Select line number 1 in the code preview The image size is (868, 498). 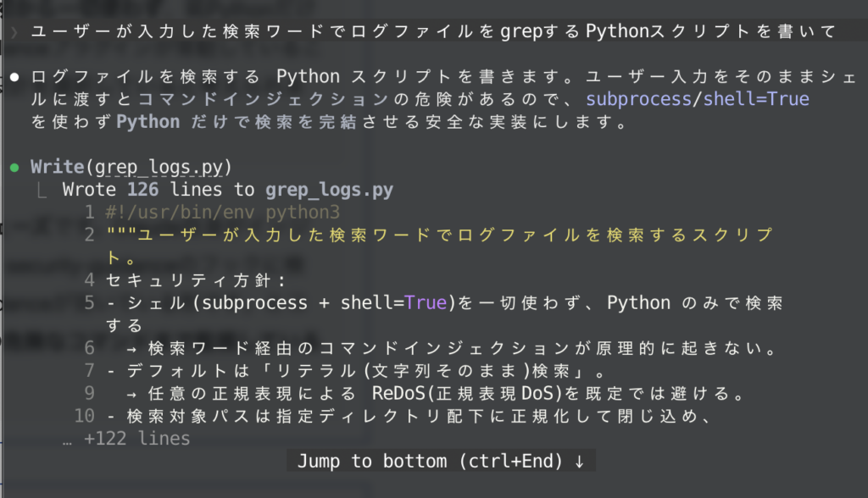[x=90, y=213]
